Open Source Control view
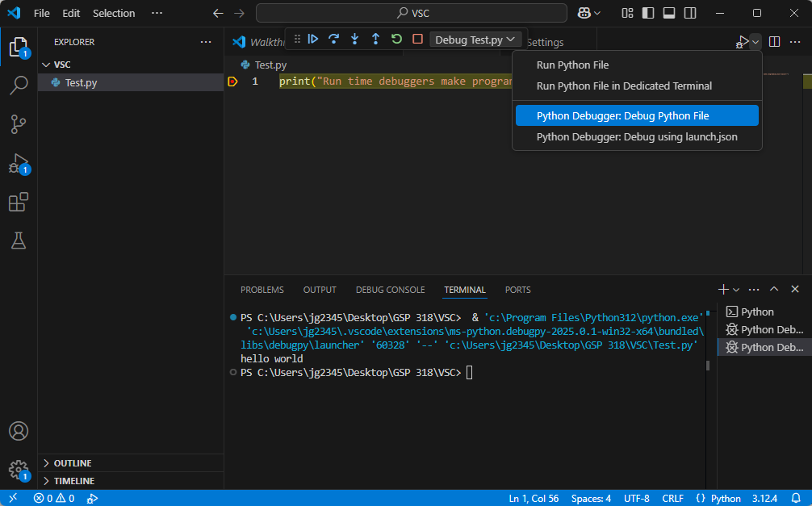The height and width of the screenshot is (506, 812). pos(19,123)
